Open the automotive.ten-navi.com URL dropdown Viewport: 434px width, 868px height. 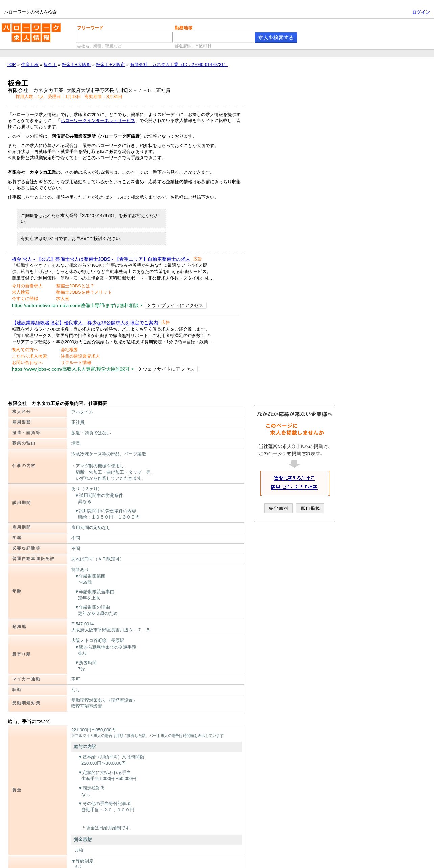click(141, 306)
